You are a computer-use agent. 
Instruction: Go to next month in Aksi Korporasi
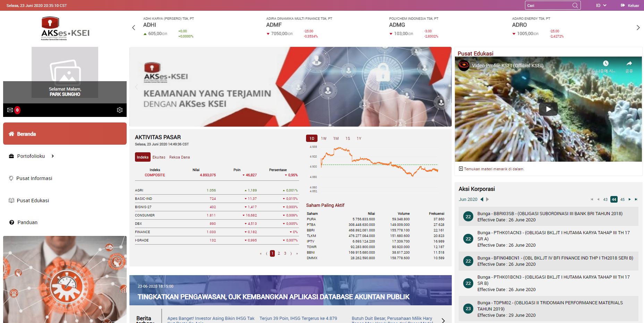tap(488, 199)
